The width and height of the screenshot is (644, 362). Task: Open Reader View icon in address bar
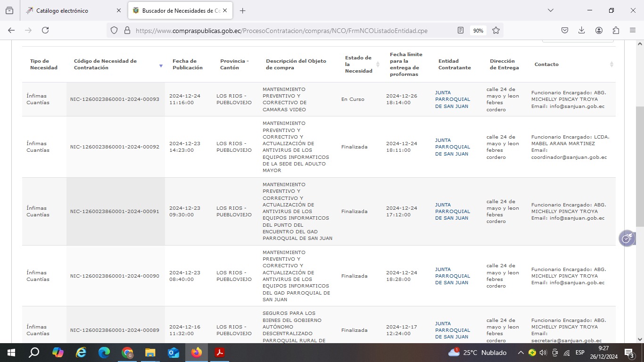click(461, 30)
